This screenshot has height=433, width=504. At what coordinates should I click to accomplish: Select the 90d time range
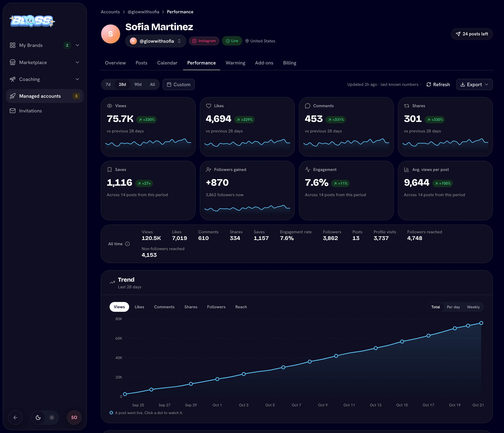tap(138, 84)
